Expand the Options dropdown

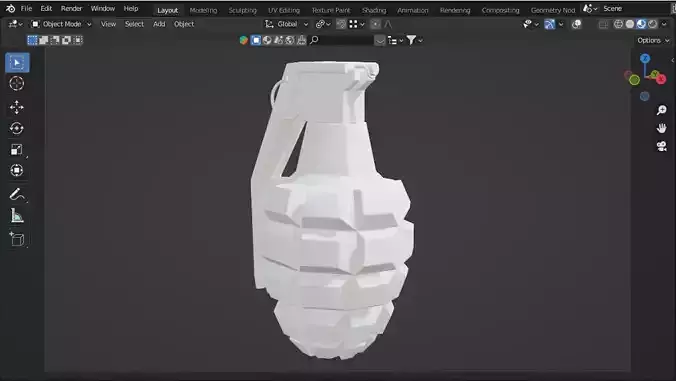653,40
